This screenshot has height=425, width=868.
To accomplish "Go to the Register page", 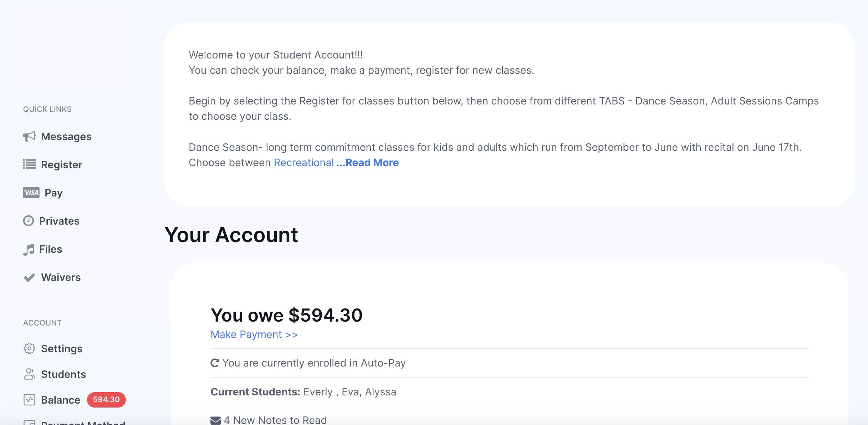I will (61, 164).
